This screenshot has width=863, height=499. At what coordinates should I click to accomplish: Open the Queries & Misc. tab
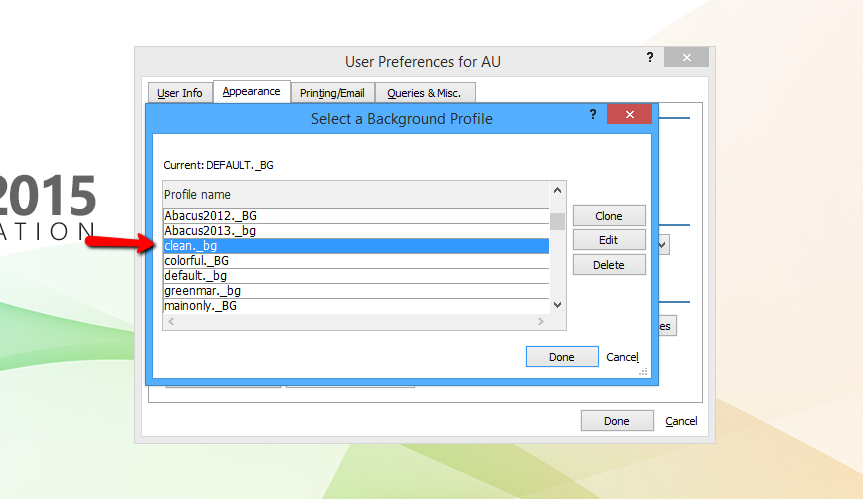click(x=424, y=93)
